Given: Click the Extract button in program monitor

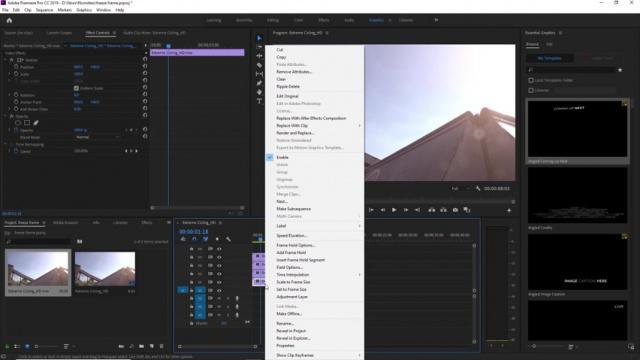Looking at the screenshot, I should click(443, 210).
